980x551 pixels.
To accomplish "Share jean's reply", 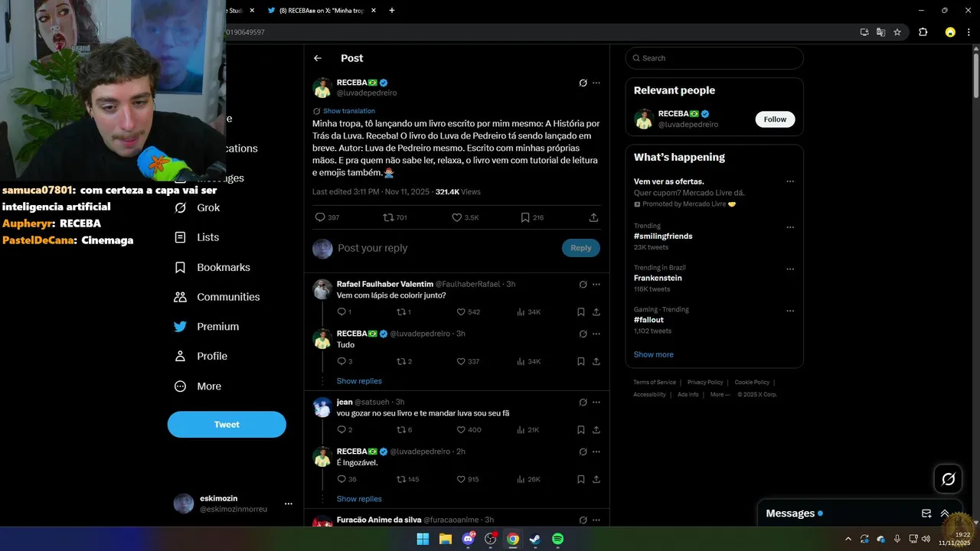I will pos(596,430).
